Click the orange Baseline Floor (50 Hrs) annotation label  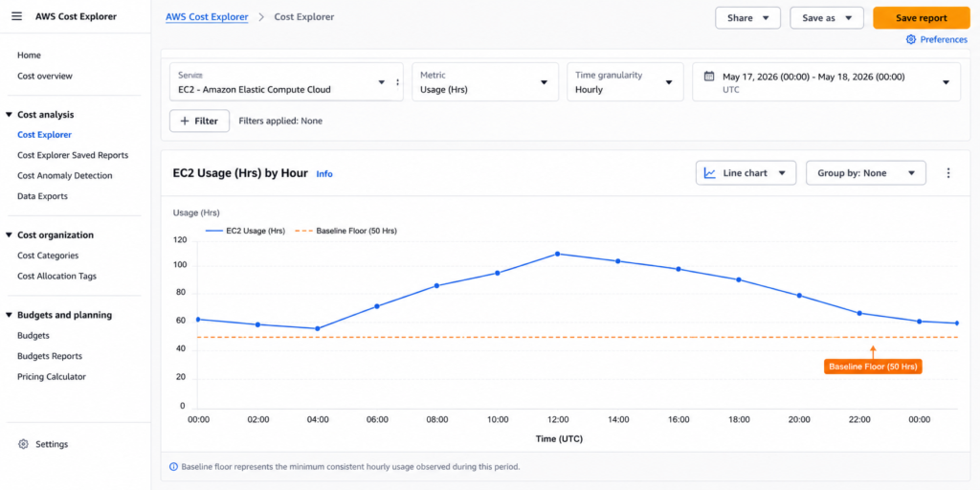click(x=873, y=367)
